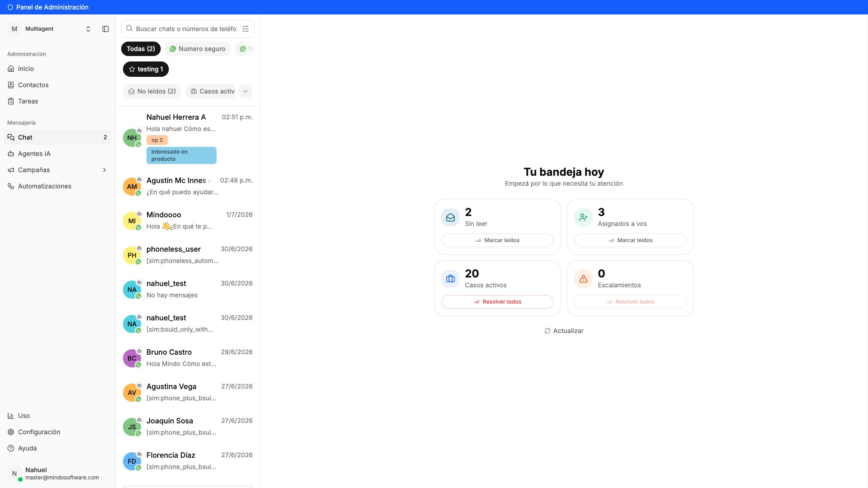Resolve all Escalamientos
Screen dimensions: 868x488
(x=630, y=302)
